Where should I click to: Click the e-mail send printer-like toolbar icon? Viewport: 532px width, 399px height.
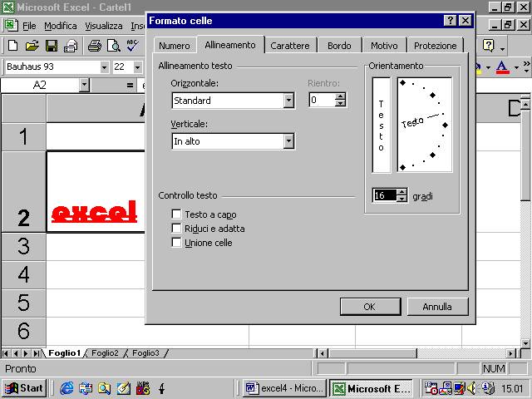[71, 46]
